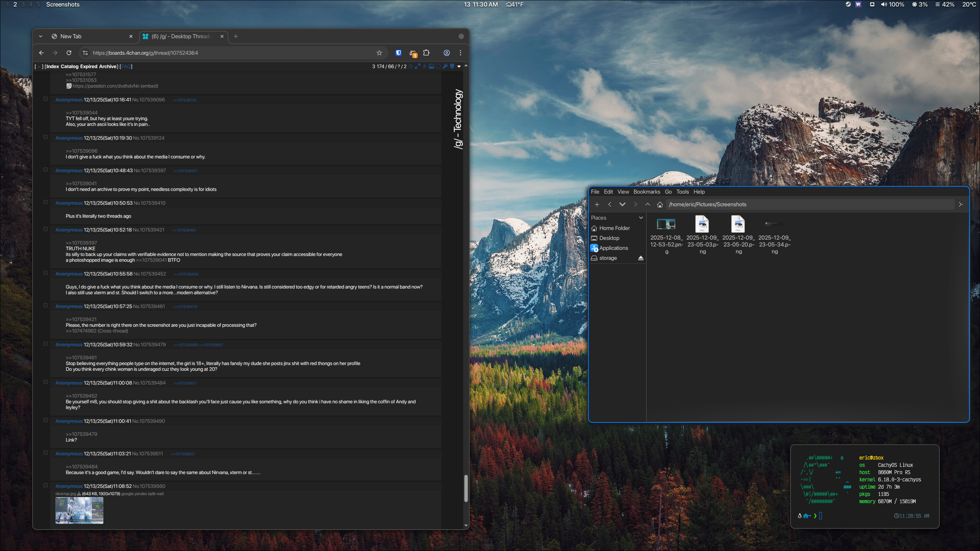Open the tab search chevron dropdown
The width and height of the screenshot is (980, 551).
[41, 36]
